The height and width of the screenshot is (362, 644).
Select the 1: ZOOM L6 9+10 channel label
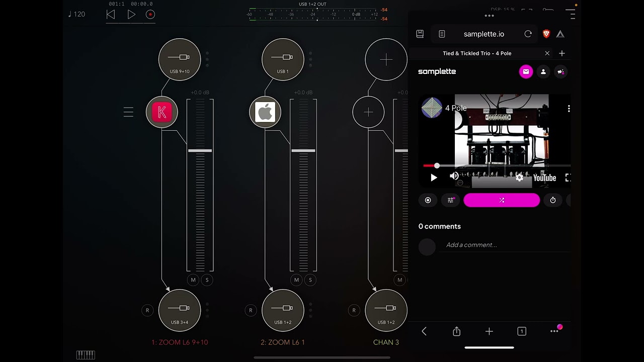[x=180, y=342]
